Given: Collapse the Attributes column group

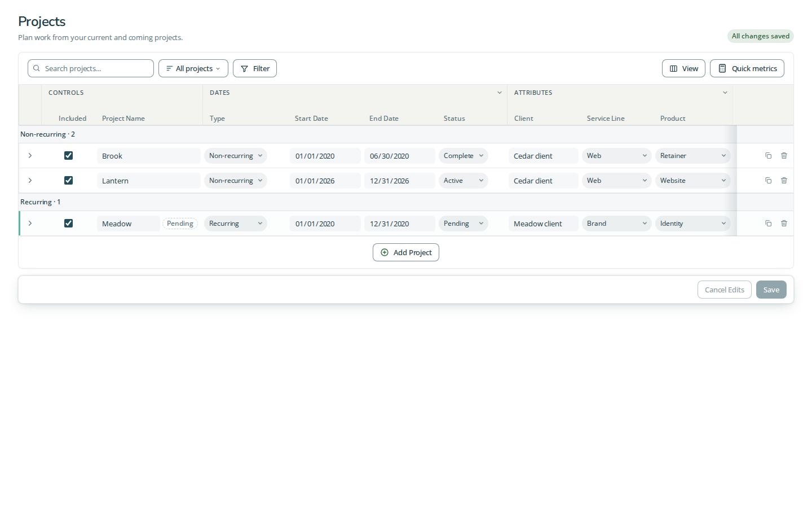Looking at the screenshot, I should point(725,93).
